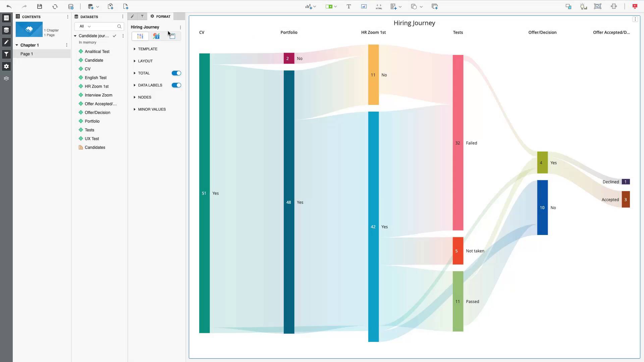
Task: Switch to the pencil Editor tab
Action: coord(132,16)
